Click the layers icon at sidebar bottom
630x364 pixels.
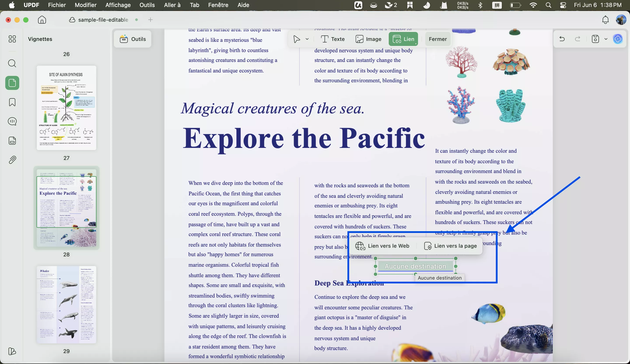click(12, 351)
